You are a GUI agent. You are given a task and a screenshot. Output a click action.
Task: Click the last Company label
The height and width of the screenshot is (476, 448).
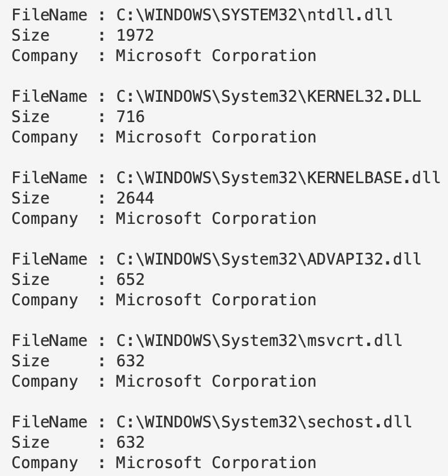45,462
